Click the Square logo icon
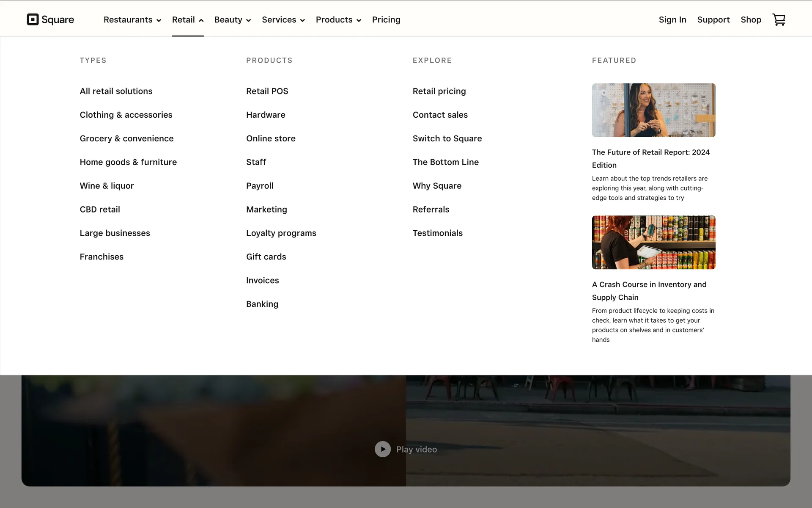 [33, 19]
